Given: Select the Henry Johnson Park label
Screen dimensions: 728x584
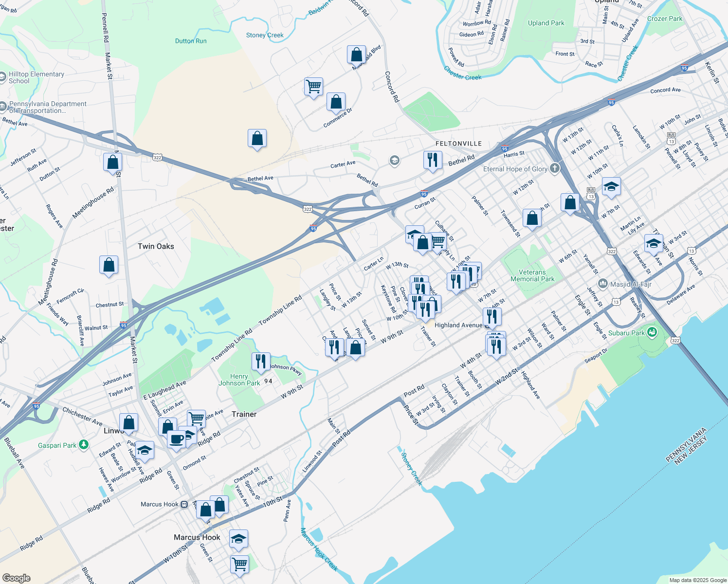Looking at the screenshot, I should click(x=239, y=380).
